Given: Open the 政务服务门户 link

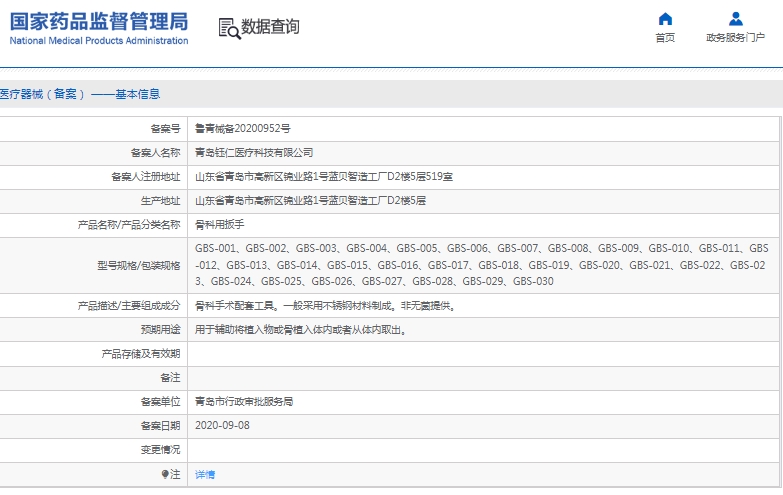Looking at the screenshot, I should click(736, 37).
